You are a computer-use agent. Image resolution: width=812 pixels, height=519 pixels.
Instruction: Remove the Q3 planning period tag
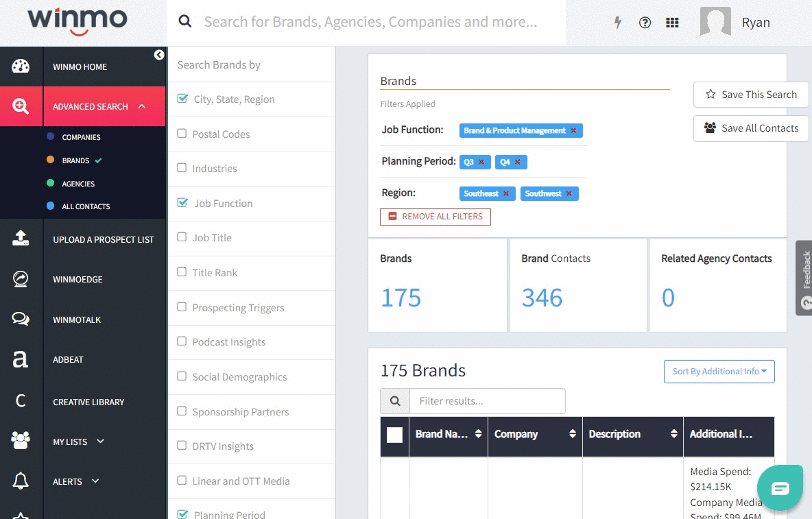pyautogui.click(x=481, y=162)
